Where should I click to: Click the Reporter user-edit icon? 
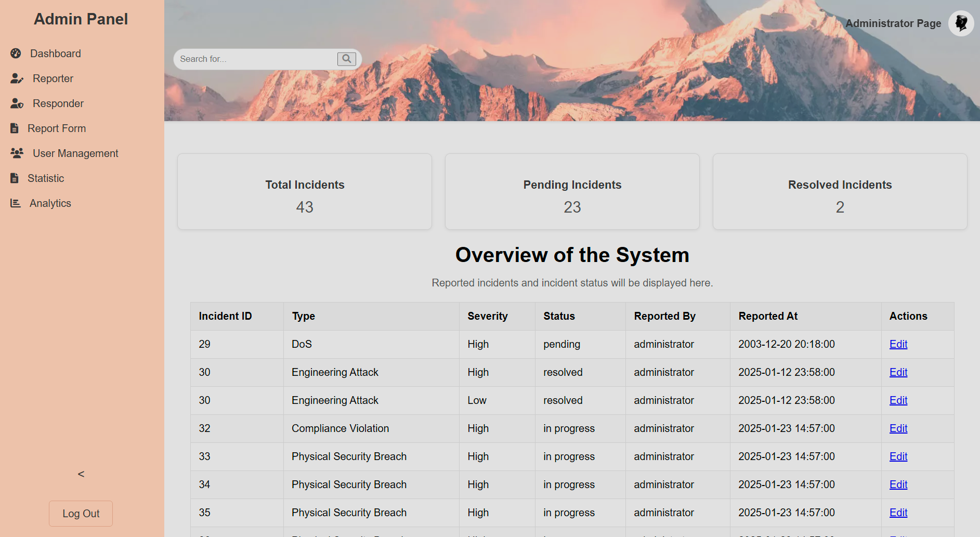click(x=17, y=78)
